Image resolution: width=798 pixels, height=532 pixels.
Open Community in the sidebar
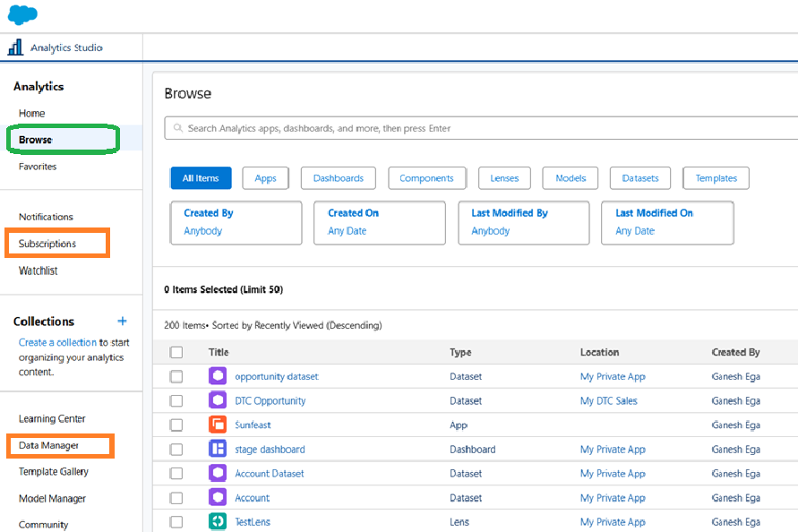click(43, 524)
